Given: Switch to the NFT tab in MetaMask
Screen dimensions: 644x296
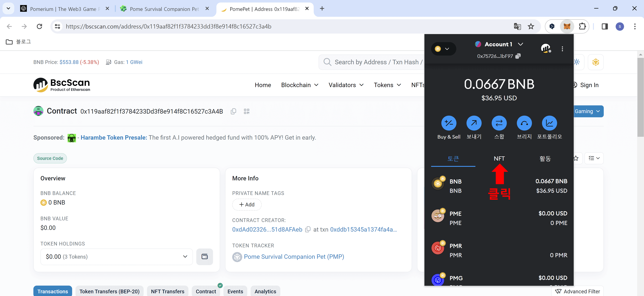Looking at the screenshot, I should pyautogui.click(x=499, y=159).
